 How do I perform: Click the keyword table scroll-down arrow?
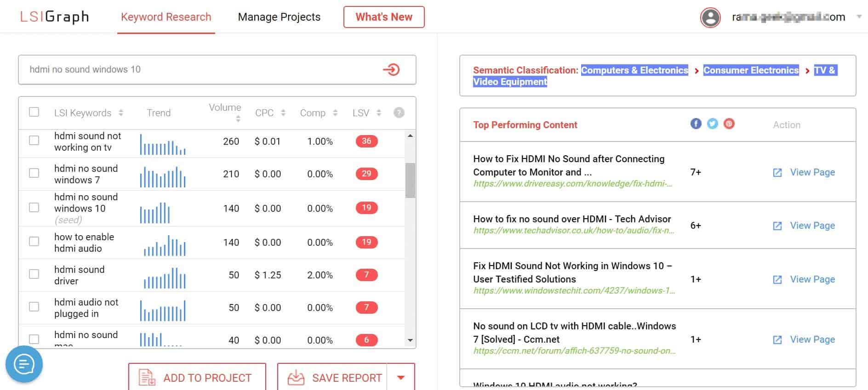pyautogui.click(x=410, y=340)
